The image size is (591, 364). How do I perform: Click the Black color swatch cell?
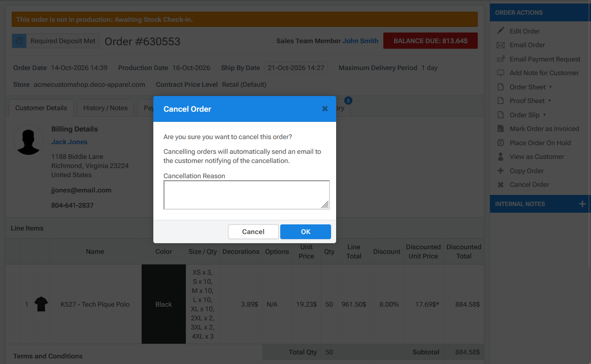163,304
